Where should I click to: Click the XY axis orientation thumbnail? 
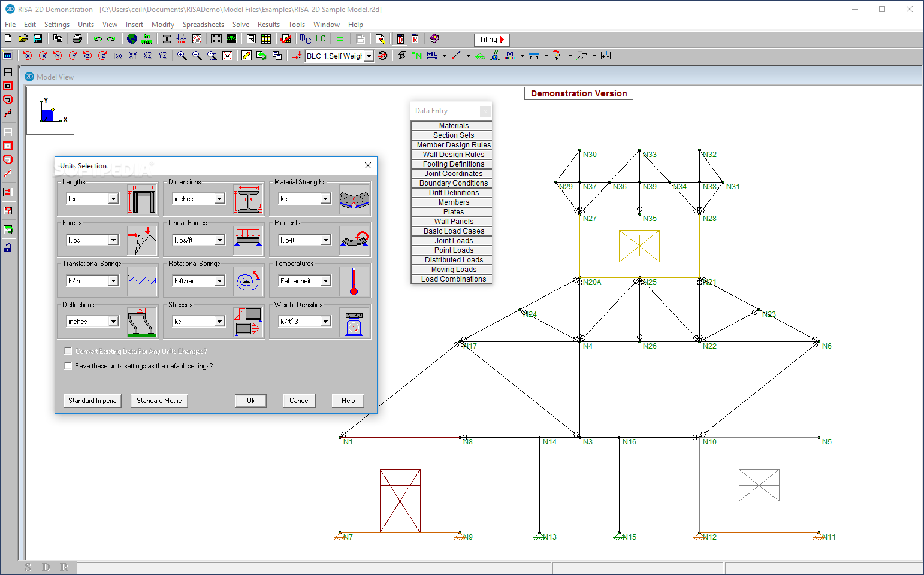click(x=50, y=111)
